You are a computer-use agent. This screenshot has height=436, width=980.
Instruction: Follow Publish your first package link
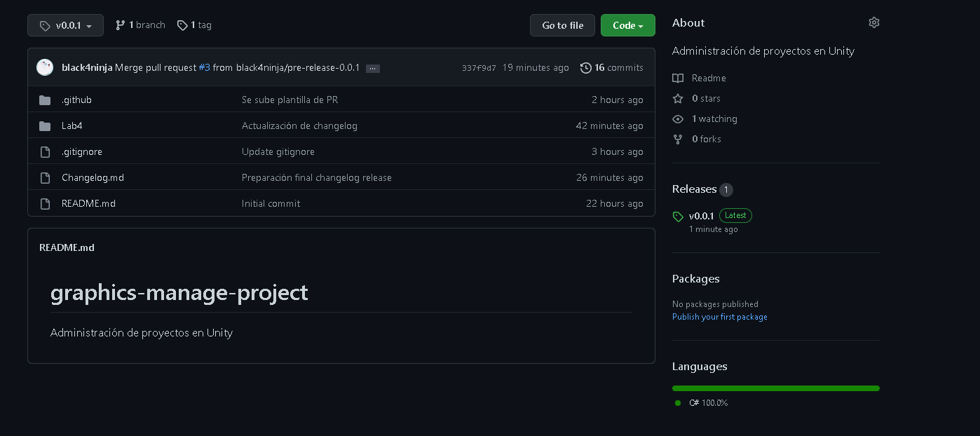click(x=719, y=317)
